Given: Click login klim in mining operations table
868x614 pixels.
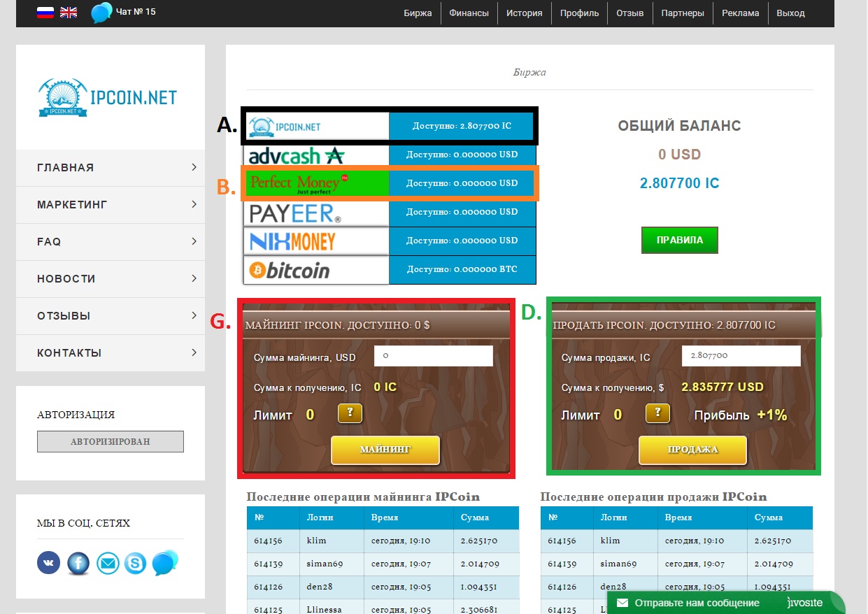Looking at the screenshot, I should (x=316, y=541).
